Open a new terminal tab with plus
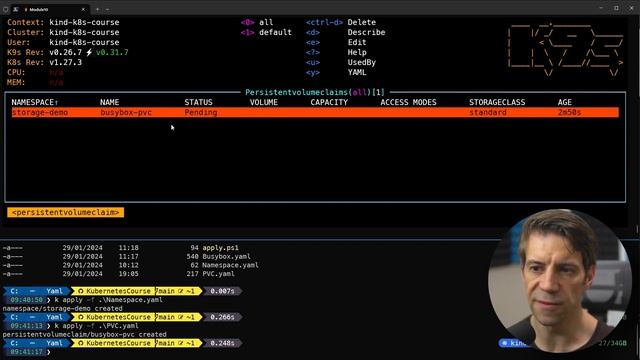 click(97, 9)
